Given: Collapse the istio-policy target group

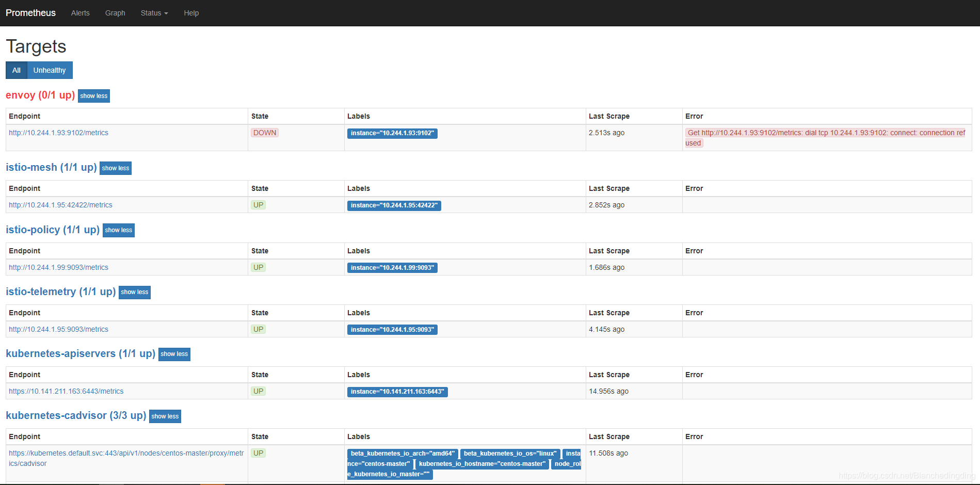Looking at the screenshot, I should (x=119, y=230).
